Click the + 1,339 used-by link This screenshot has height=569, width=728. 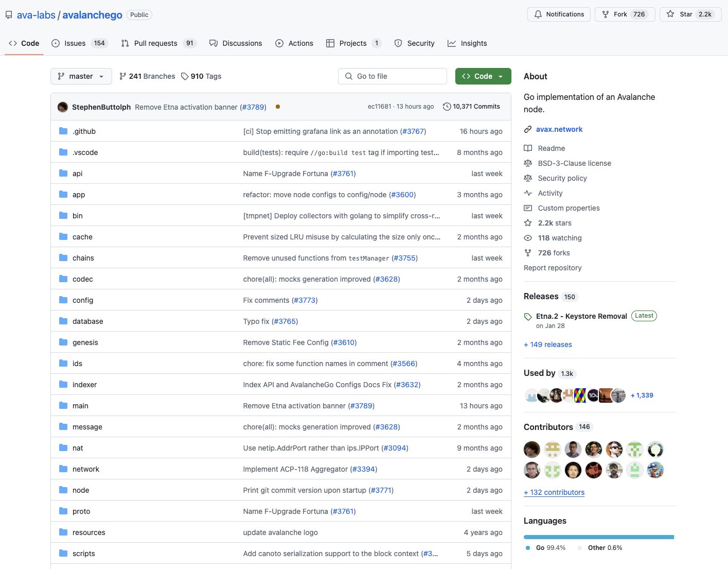coord(642,395)
